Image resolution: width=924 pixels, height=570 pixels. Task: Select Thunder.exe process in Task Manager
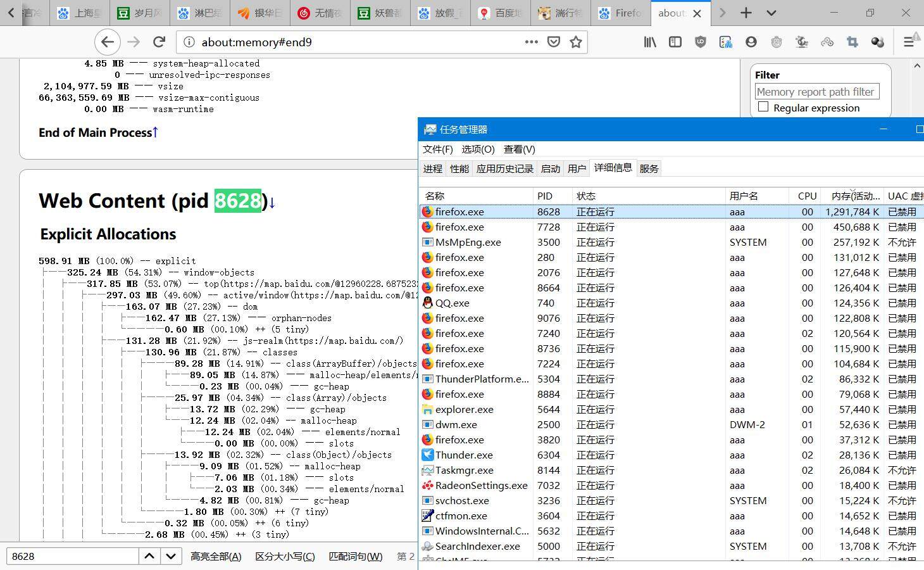671,455
